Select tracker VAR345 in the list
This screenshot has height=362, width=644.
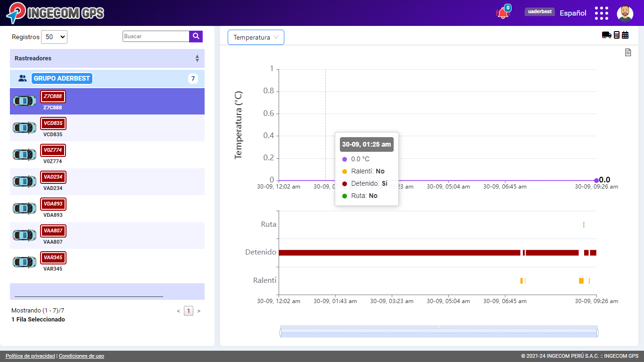click(53, 262)
